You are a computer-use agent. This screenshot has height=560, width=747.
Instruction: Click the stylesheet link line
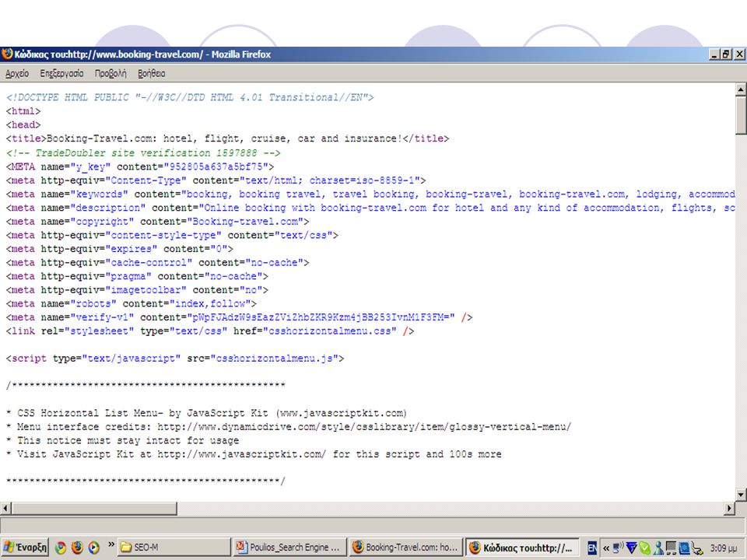pos(210,331)
